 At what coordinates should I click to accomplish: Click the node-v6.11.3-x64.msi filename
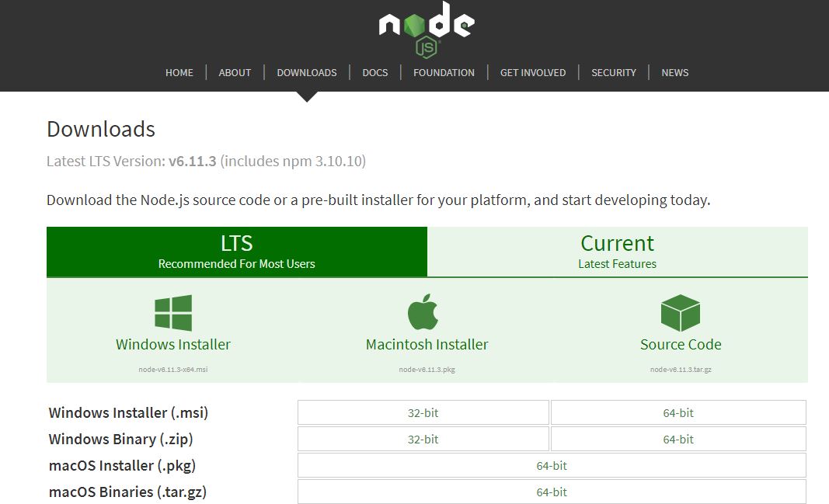pyautogui.click(x=173, y=370)
